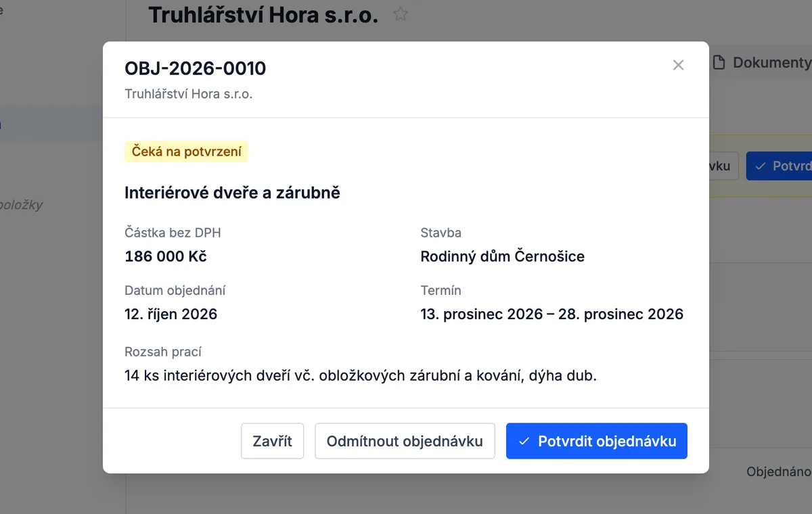Screen dimensions: 812x514
Task: Open the Dokumenty tab behind dialog
Action: tap(761, 62)
